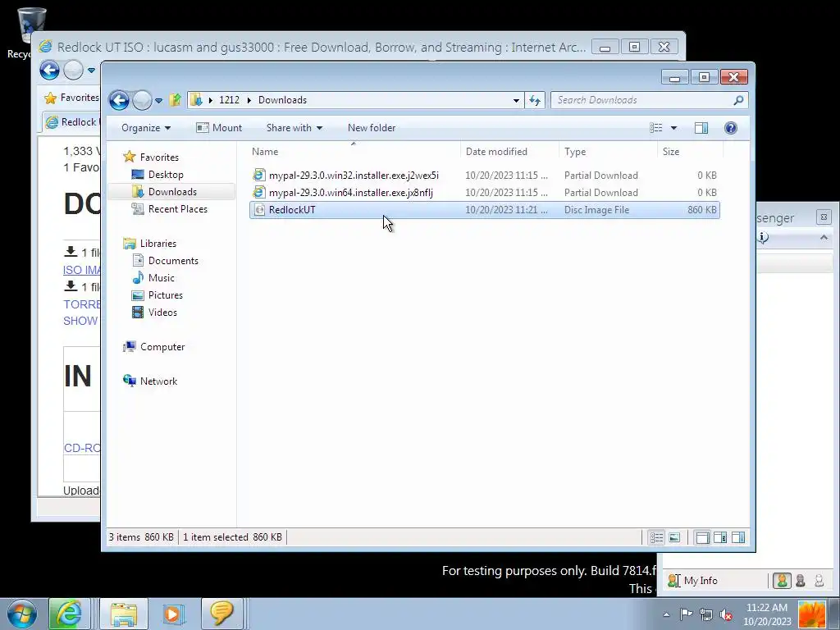Open Network in navigation pane

[x=158, y=381]
